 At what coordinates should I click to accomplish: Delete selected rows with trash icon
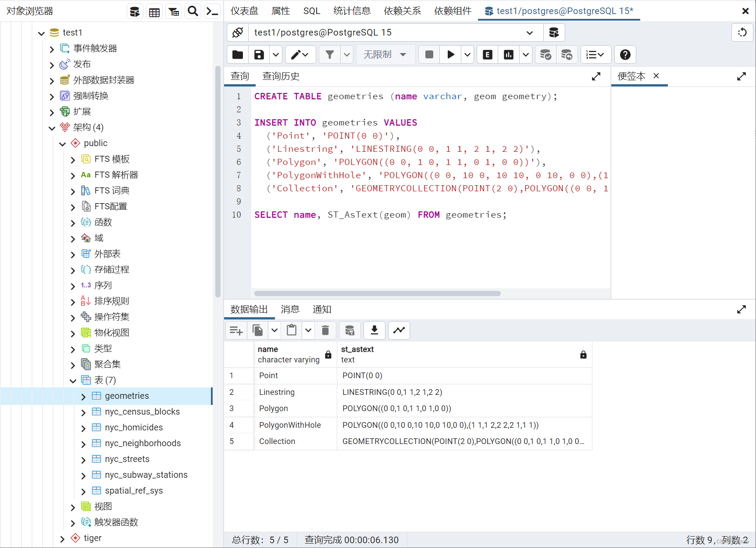click(x=325, y=330)
